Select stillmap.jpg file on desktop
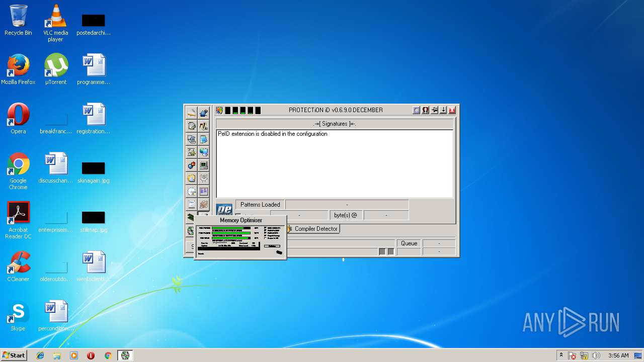The image size is (644, 362). (94, 221)
